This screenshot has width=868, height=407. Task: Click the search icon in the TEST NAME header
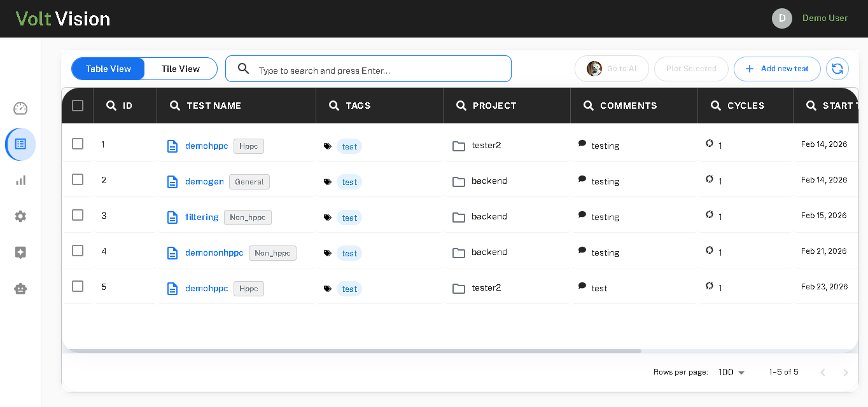[x=174, y=106]
